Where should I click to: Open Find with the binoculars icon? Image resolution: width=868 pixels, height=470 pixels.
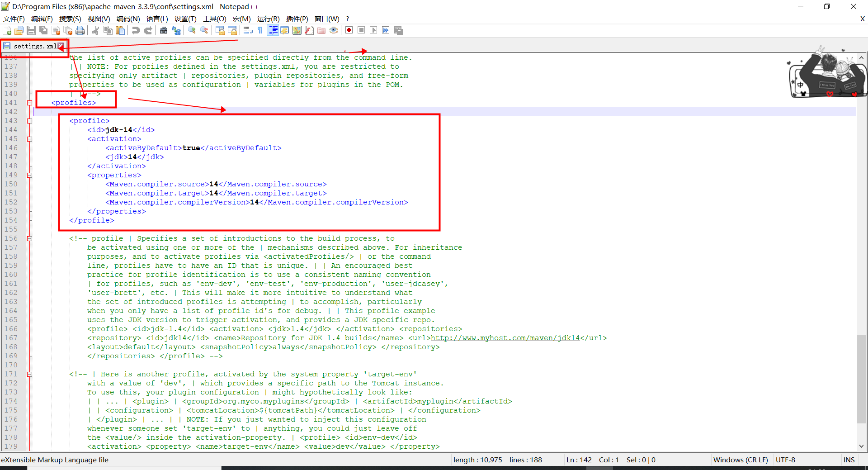(x=164, y=30)
